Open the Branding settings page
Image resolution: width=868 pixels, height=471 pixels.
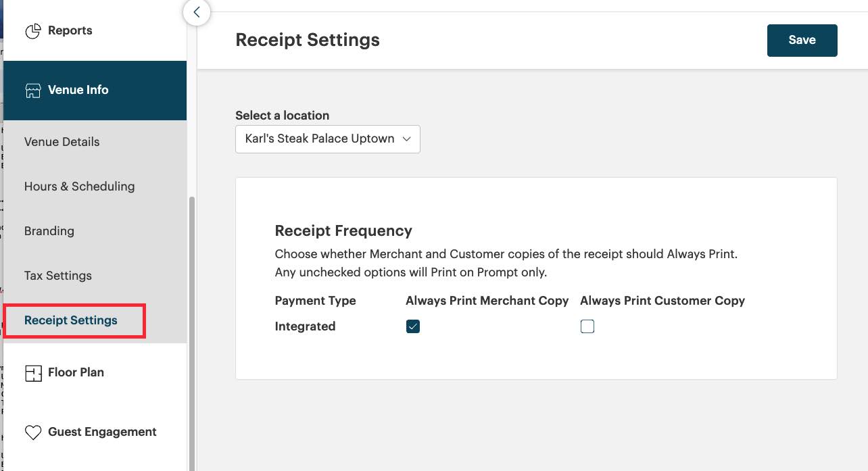tap(49, 230)
